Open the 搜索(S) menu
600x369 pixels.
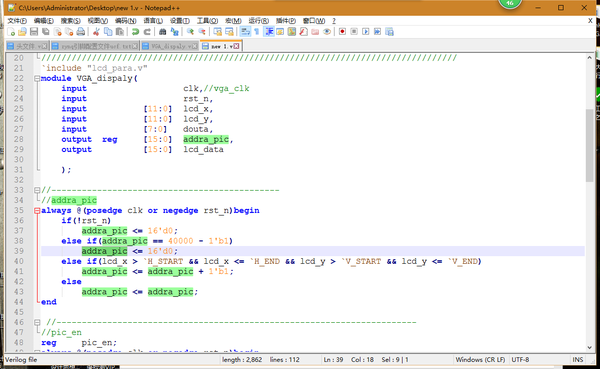coord(71,21)
